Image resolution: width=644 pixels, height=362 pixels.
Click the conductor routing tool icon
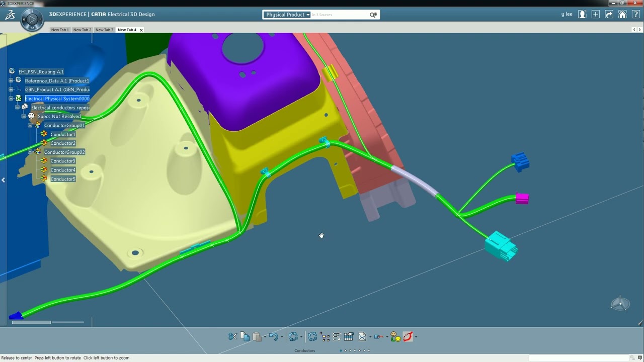click(x=379, y=336)
